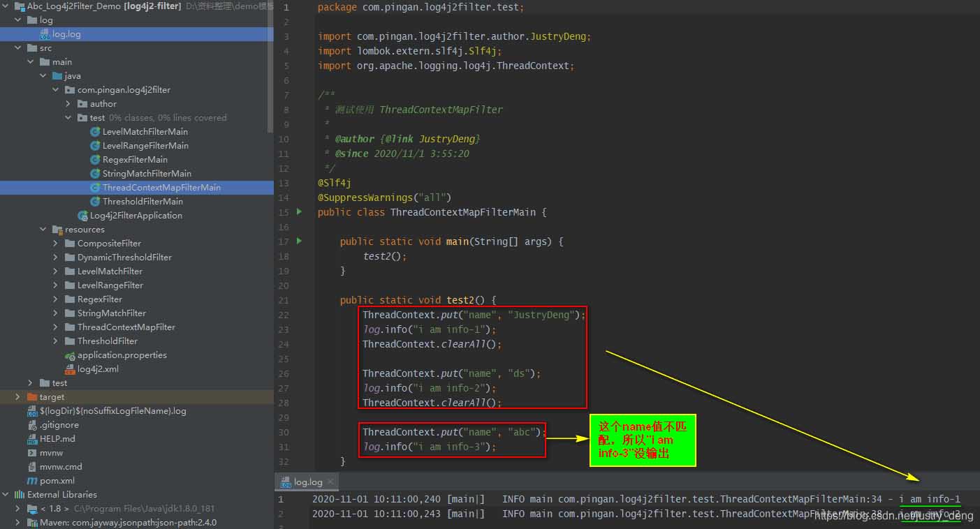Close the log.log editor tab
980x529 pixels.
[331, 482]
